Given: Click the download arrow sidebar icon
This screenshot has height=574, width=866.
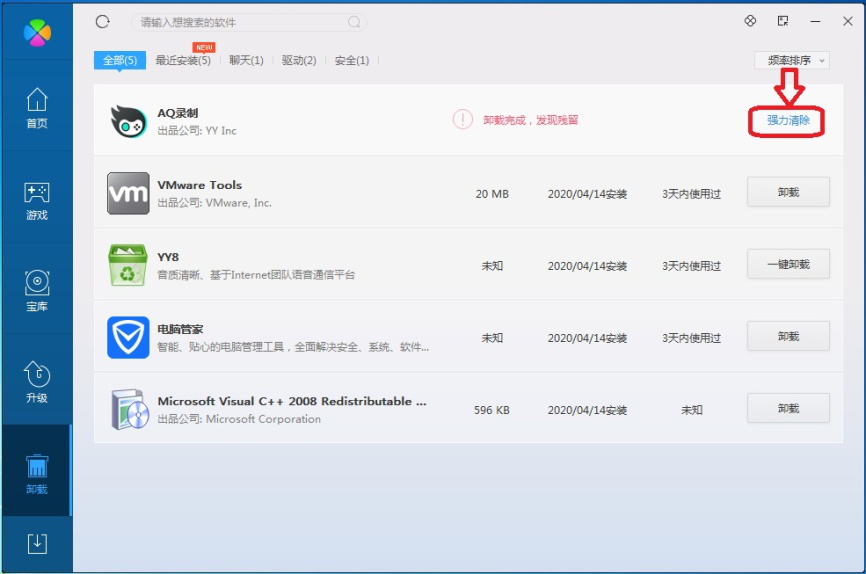Looking at the screenshot, I should (36, 543).
